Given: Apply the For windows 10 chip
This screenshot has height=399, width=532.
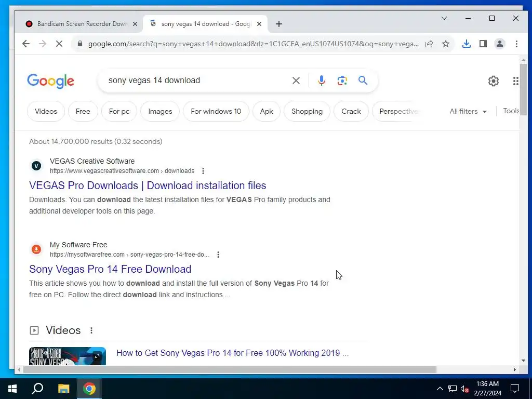Looking at the screenshot, I should tap(216, 111).
